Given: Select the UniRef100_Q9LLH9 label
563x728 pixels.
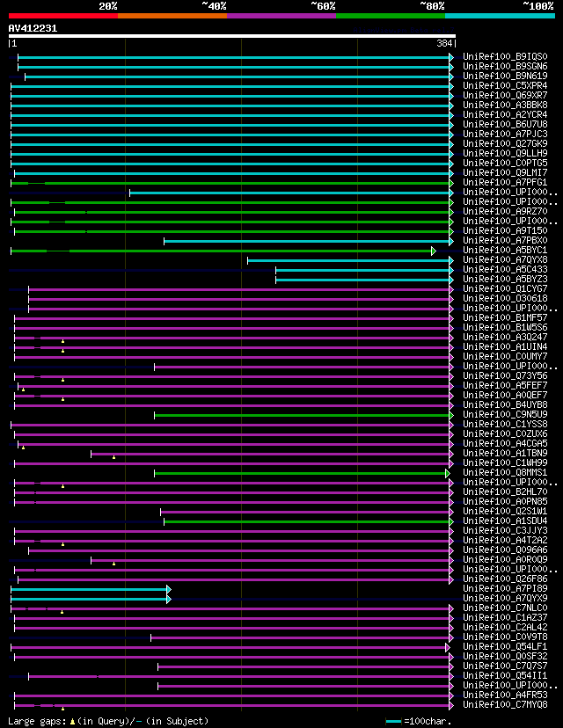Looking at the screenshot, I should click(505, 153).
